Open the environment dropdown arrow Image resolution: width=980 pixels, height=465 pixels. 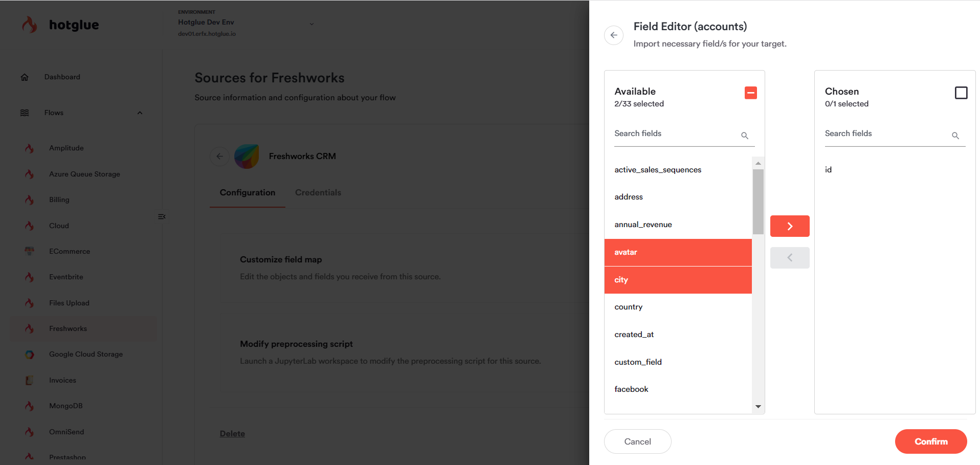click(311, 24)
